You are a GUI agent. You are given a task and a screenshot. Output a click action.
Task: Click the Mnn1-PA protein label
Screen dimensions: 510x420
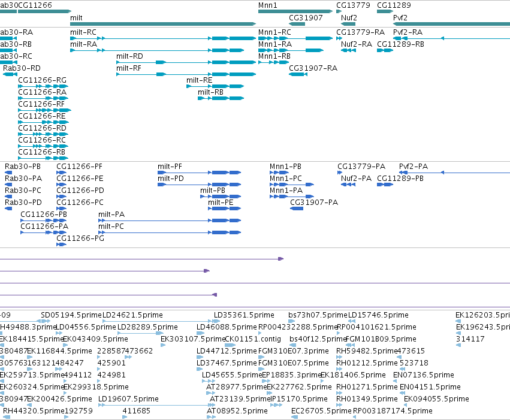click(286, 191)
